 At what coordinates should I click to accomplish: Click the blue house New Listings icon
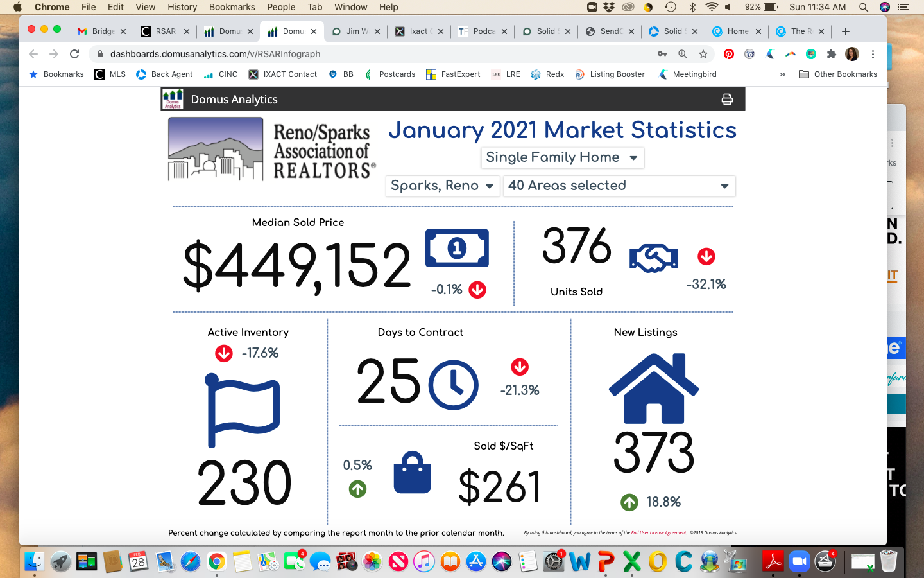pyautogui.click(x=653, y=389)
